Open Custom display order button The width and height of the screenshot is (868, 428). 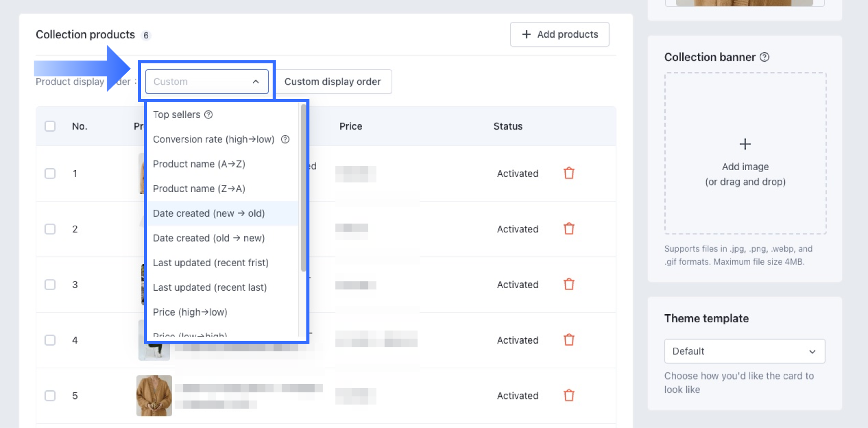click(x=334, y=82)
